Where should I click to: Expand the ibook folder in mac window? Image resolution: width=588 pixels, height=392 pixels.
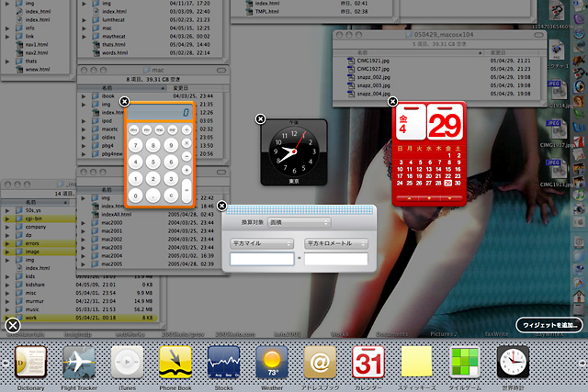click(x=84, y=96)
